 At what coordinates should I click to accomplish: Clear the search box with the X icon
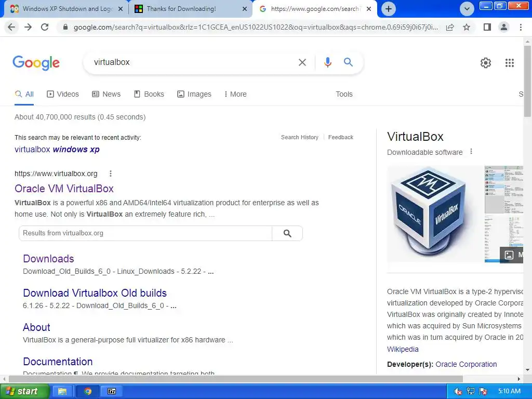pyautogui.click(x=302, y=62)
